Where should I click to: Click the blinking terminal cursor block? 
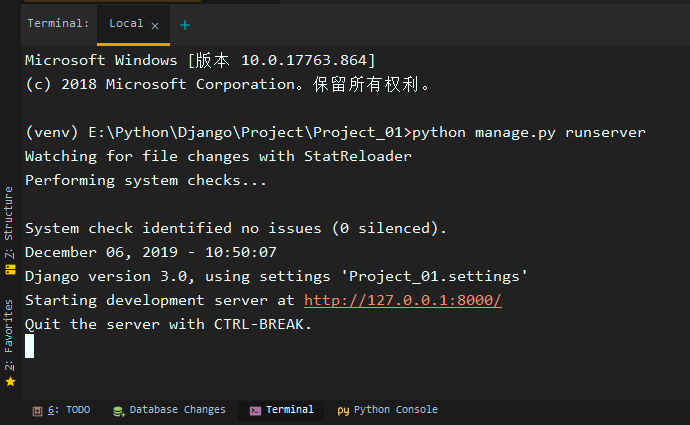(29, 346)
